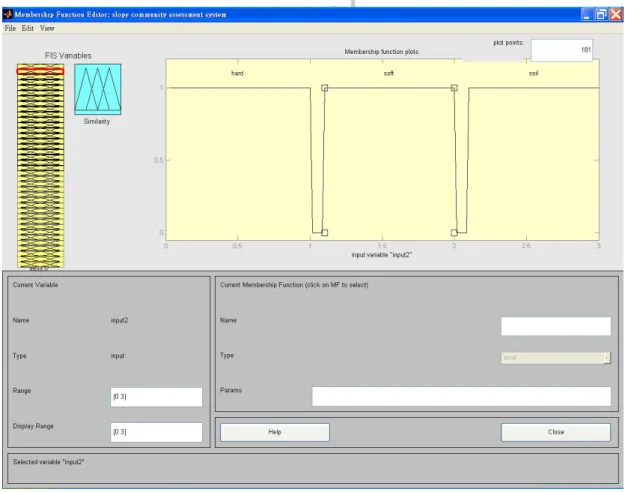Select the Similarity output variable box
625x492 pixels.
(x=98, y=89)
